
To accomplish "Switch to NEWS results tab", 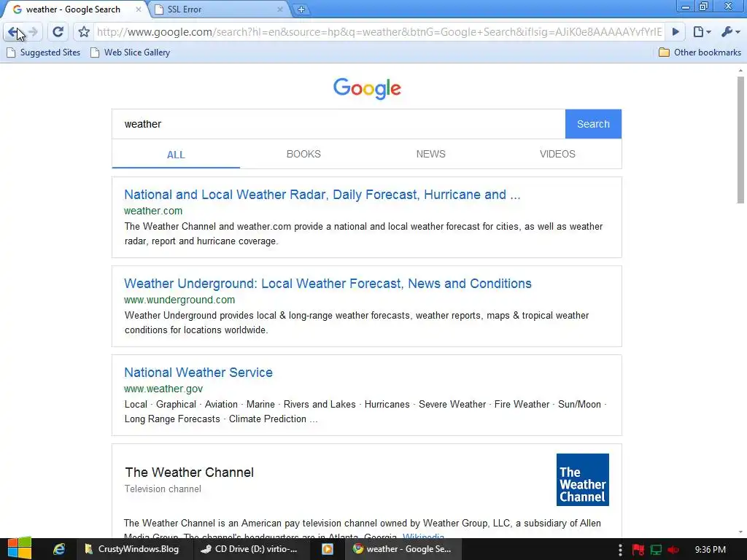I will (x=430, y=155).
